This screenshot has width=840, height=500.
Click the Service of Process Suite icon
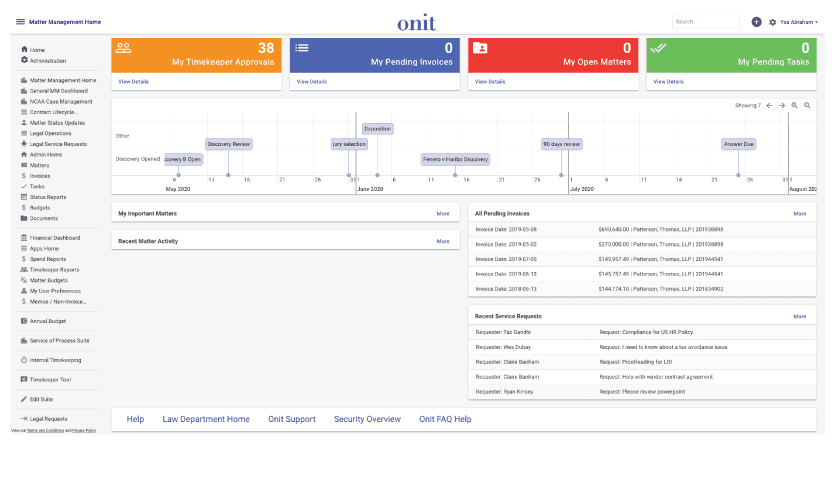pyautogui.click(x=24, y=341)
